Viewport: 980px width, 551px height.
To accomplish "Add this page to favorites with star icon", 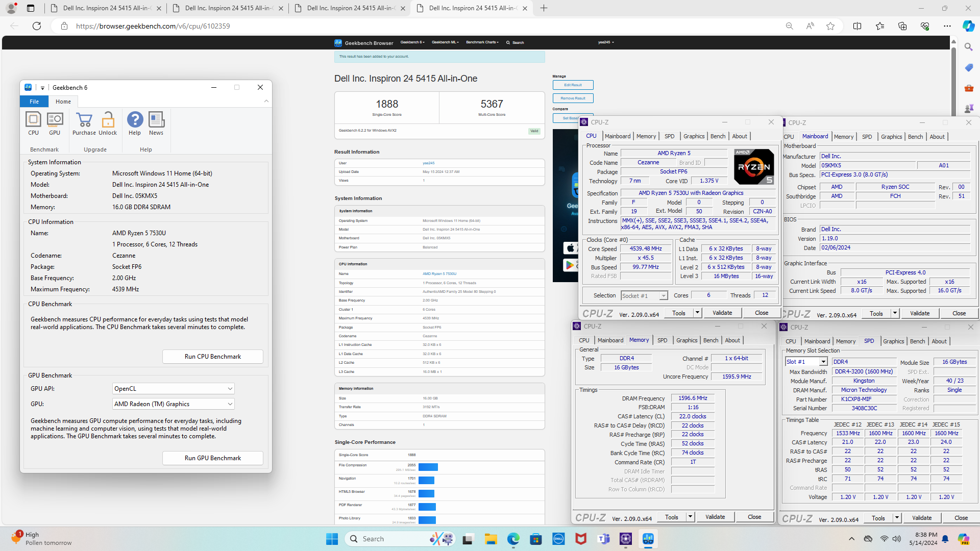I will 830,26.
